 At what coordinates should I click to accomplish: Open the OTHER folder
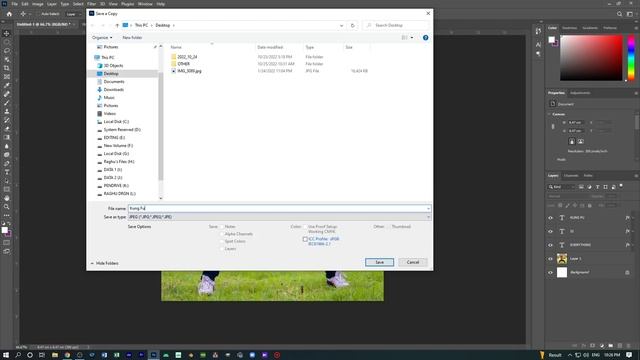click(183, 64)
